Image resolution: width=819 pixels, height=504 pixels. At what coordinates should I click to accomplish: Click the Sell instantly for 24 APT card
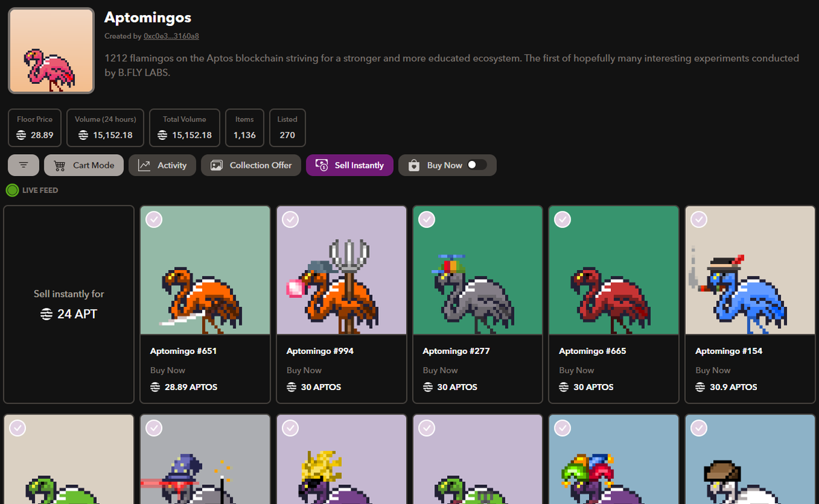(69, 304)
